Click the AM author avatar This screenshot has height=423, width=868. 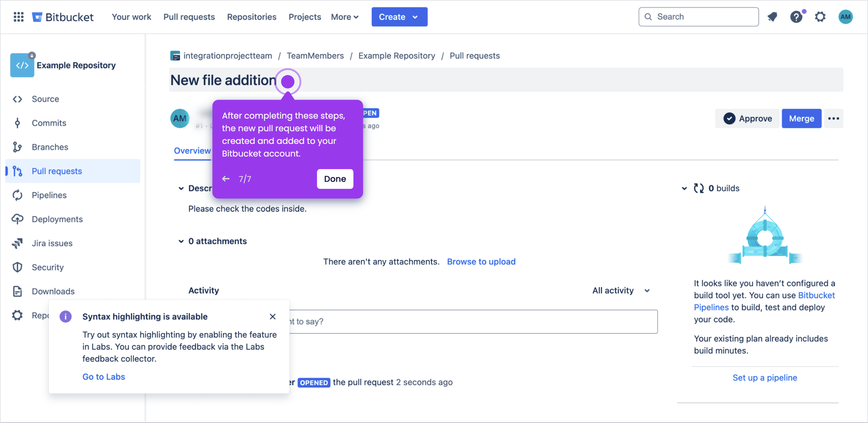(180, 118)
